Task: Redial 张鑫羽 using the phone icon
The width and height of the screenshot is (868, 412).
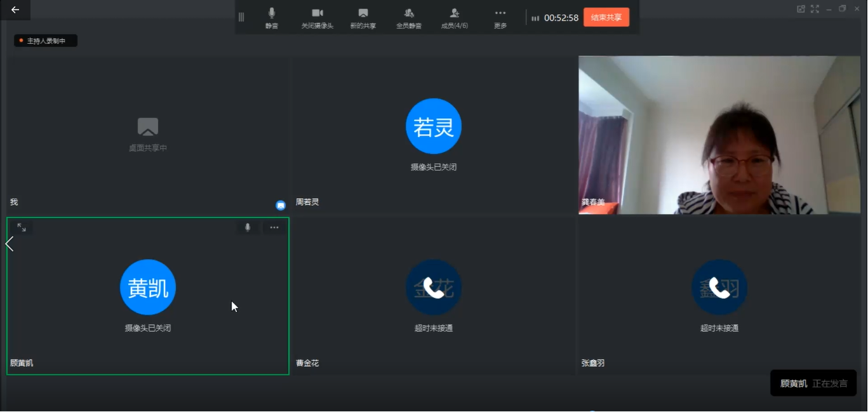Action: [719, 288]
